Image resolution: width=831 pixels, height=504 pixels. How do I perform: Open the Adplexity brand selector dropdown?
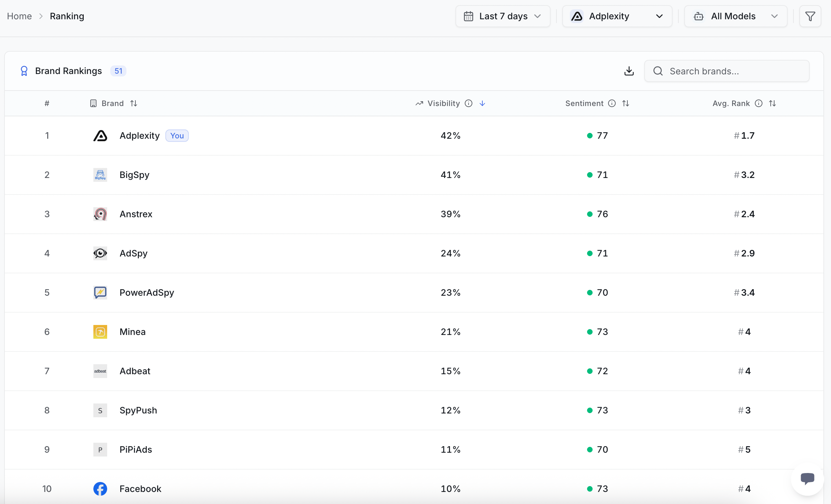[617, 16]
